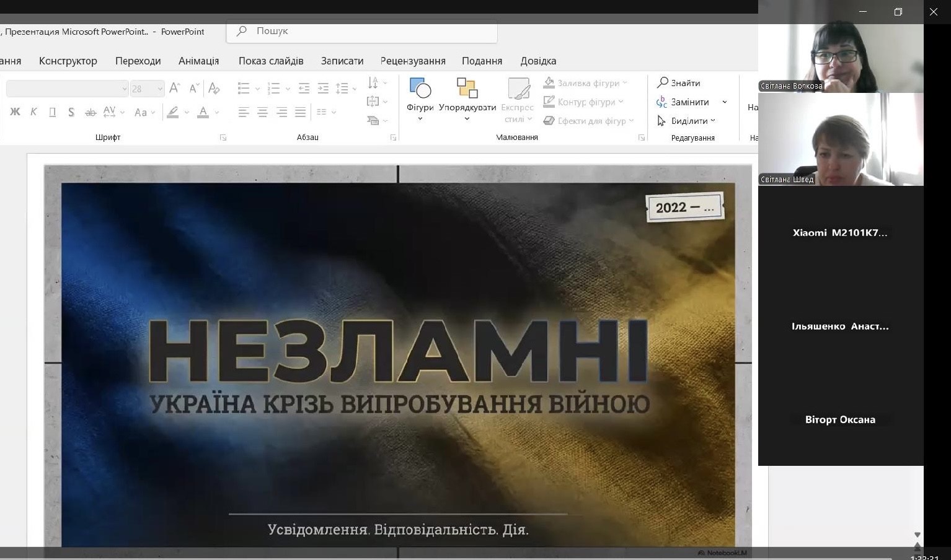Expand the font size dropdown
The height and width of the screenshot is (560, 951).
pyautogui.click(x=159, y=89)
